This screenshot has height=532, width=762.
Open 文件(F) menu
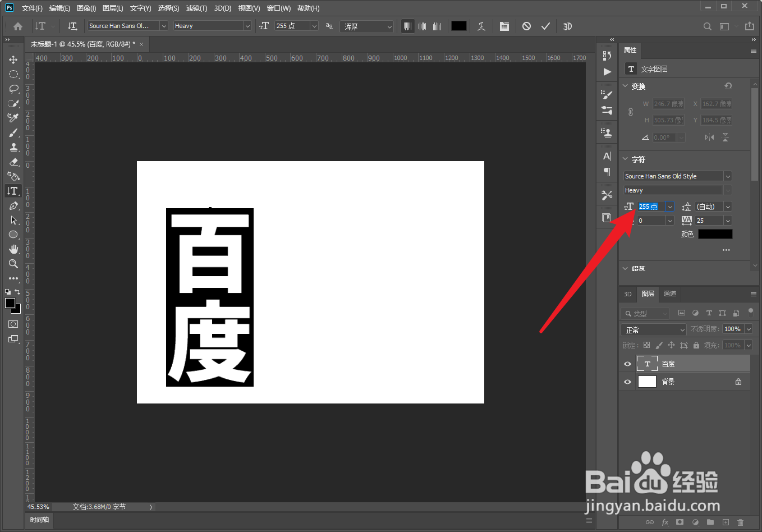click(x=32, y=8)
